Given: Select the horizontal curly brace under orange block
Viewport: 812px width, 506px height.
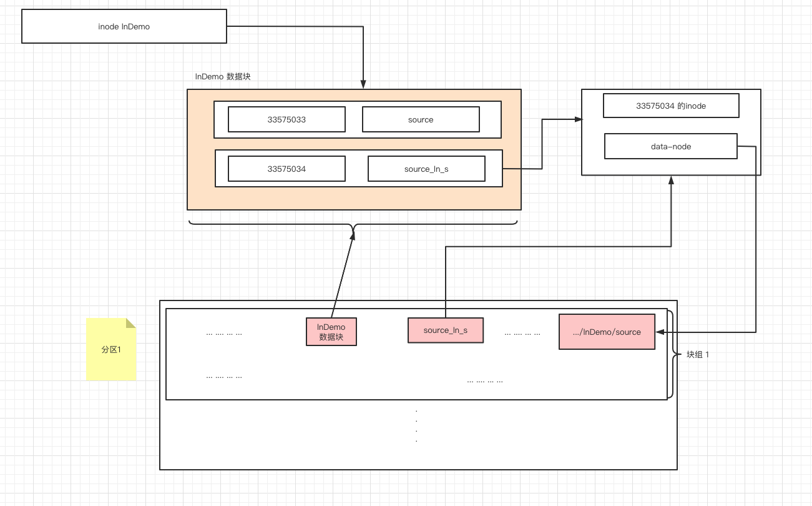Looking at the screenshot, I should (x=353, y=225).
